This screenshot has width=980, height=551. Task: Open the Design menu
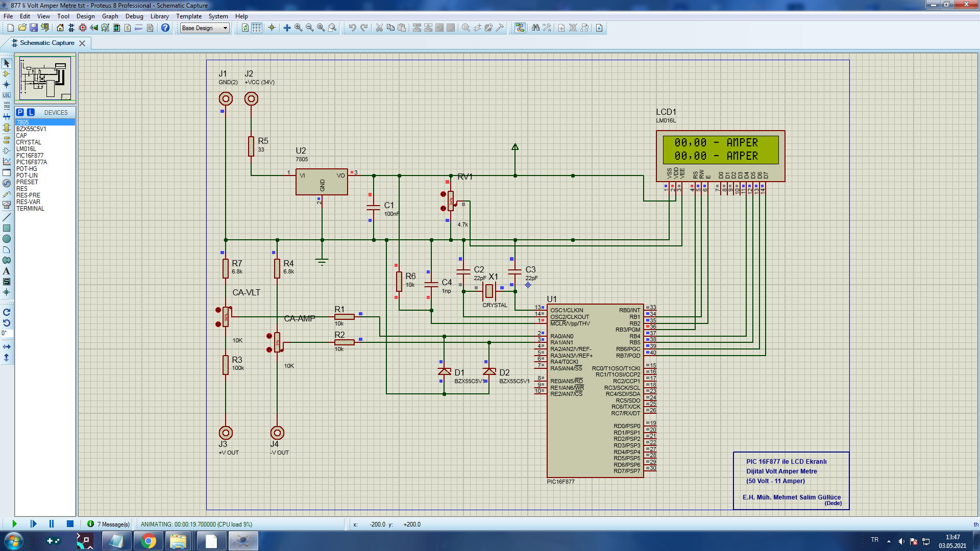coord(86,16)
